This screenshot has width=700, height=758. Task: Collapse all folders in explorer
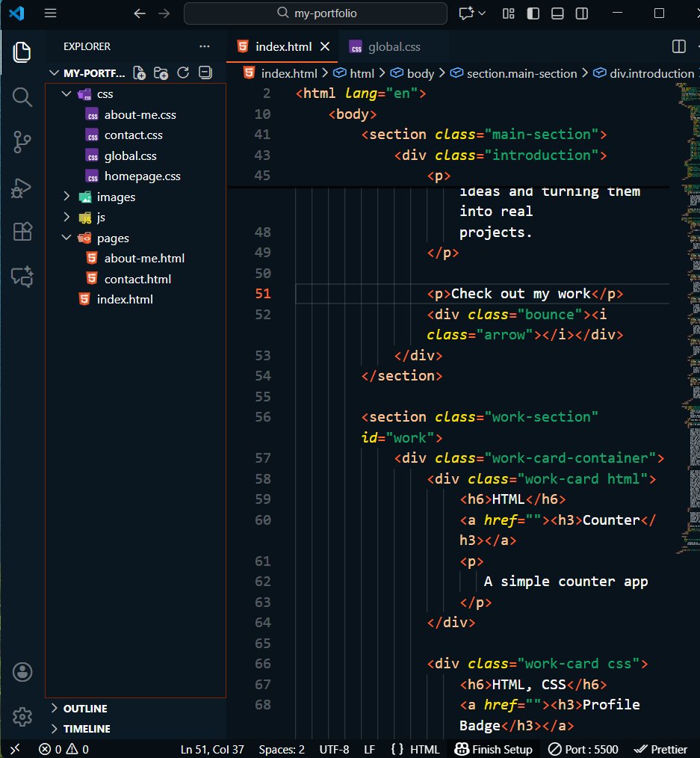(x=205, y=73)
